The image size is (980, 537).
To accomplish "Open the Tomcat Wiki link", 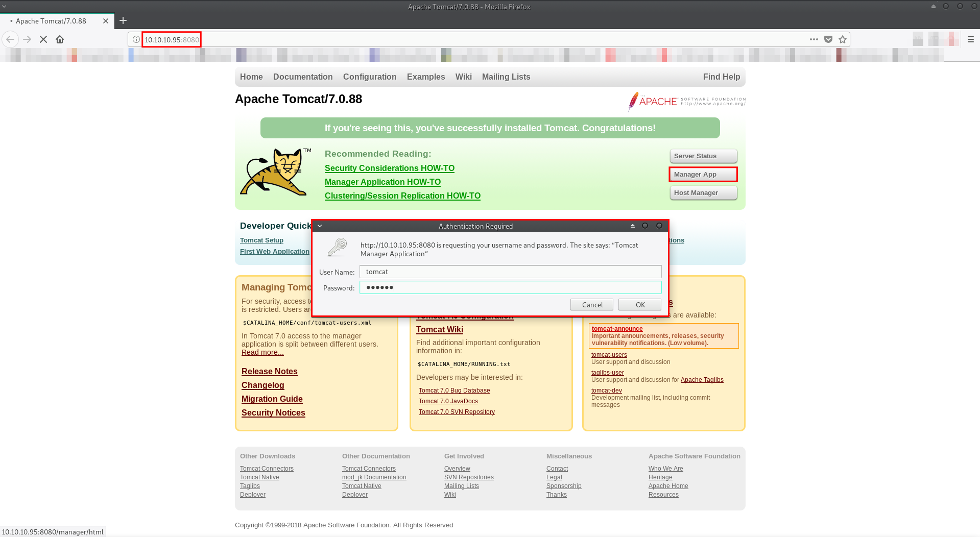I will click(x=440, y=329).
